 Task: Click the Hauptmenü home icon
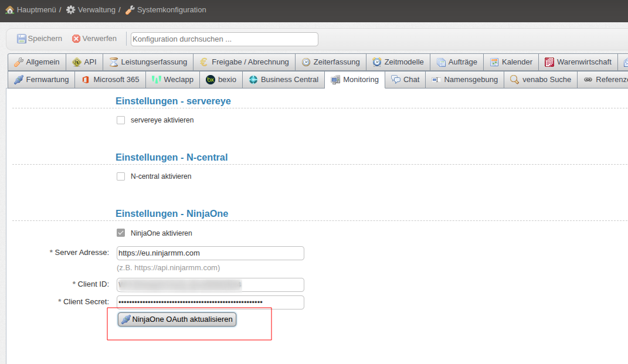pyautogui.click(x=9, y=10)
